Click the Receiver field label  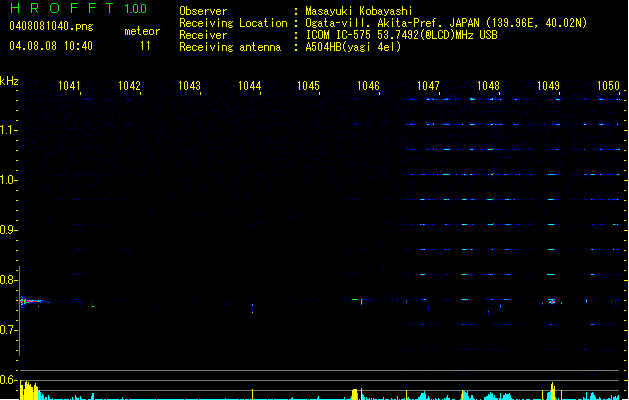[203, 35]
